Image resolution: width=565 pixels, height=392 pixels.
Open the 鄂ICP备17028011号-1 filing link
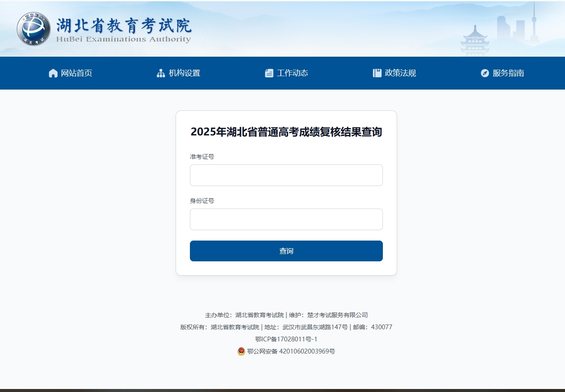point(286,339)
